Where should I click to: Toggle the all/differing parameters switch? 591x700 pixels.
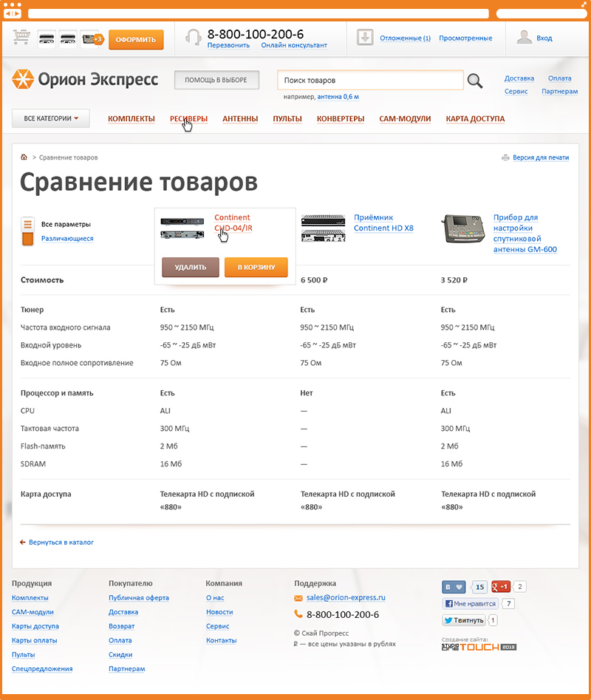(x=28, y=231)
